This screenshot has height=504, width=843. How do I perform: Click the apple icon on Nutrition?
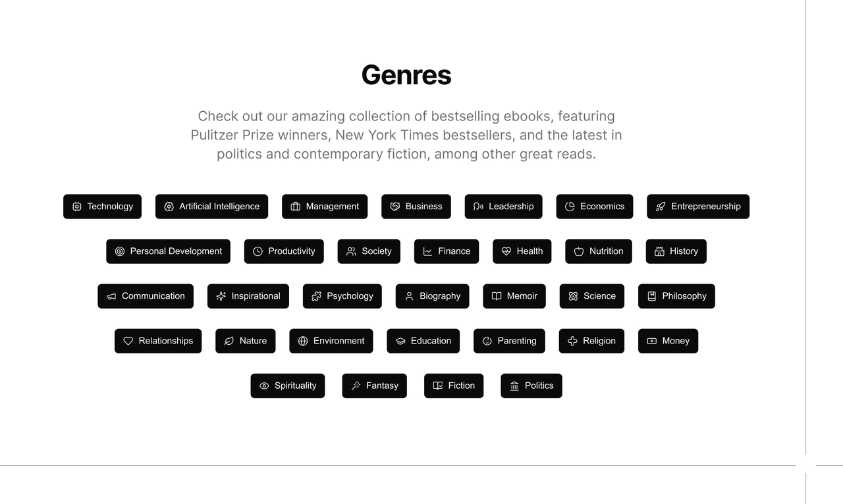click(579, 251)
